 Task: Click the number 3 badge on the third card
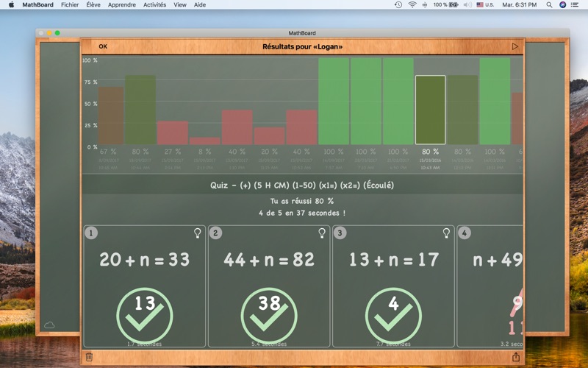pyautogui.click(x=340, y=233)
